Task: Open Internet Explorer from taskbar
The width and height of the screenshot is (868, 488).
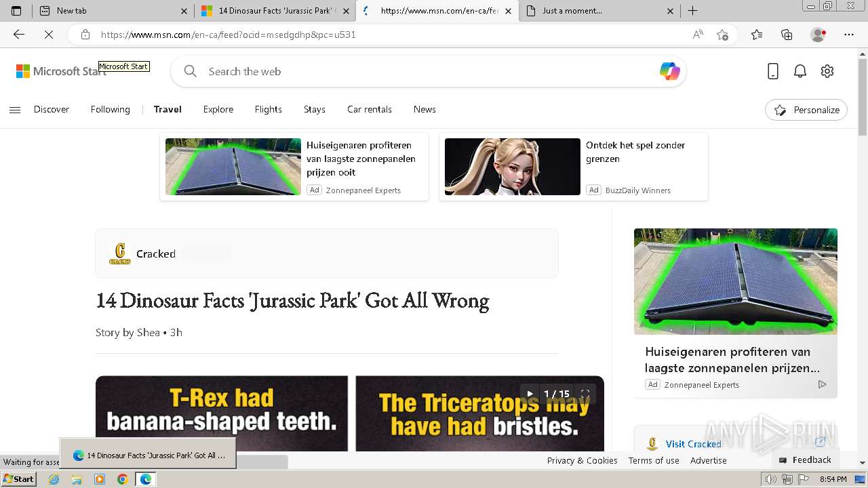Action: tap(54, 479)
